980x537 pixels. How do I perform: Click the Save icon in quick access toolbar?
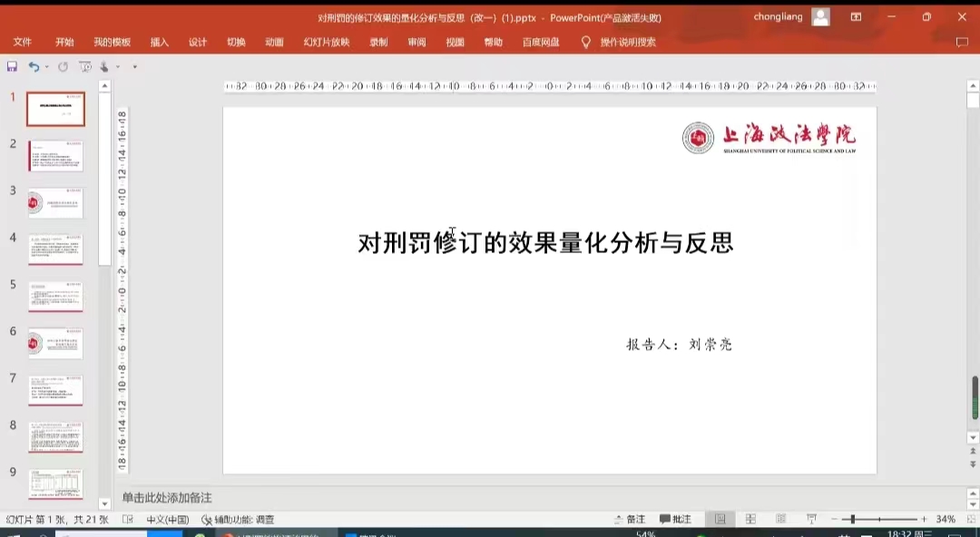point(12,67)
